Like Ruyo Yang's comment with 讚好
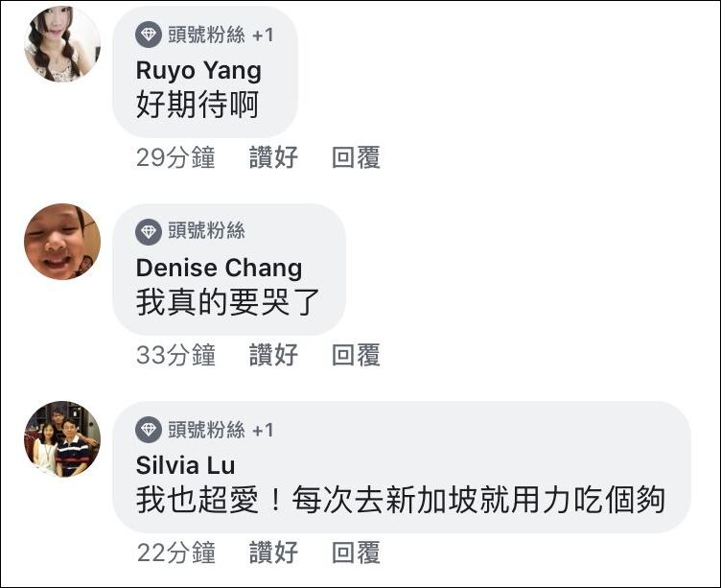Viewport: 721px width, 588px height. [x=273, y=157]
